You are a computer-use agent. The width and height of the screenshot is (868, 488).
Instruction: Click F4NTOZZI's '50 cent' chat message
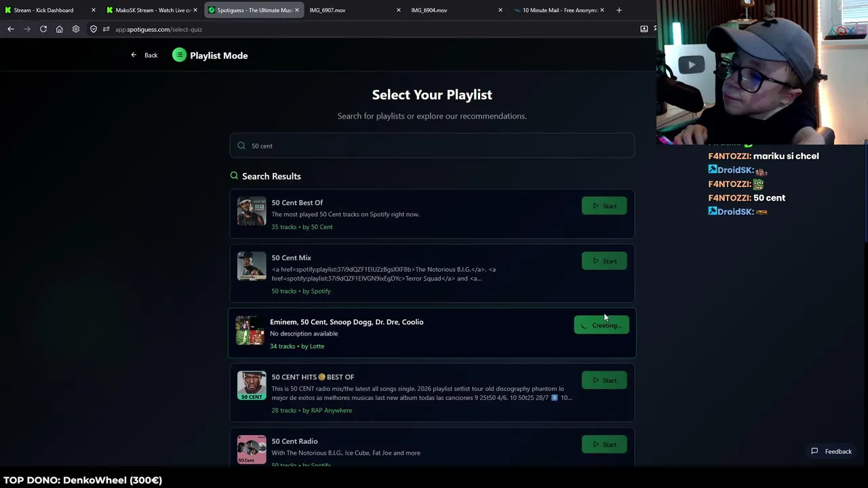click(769, 198)
